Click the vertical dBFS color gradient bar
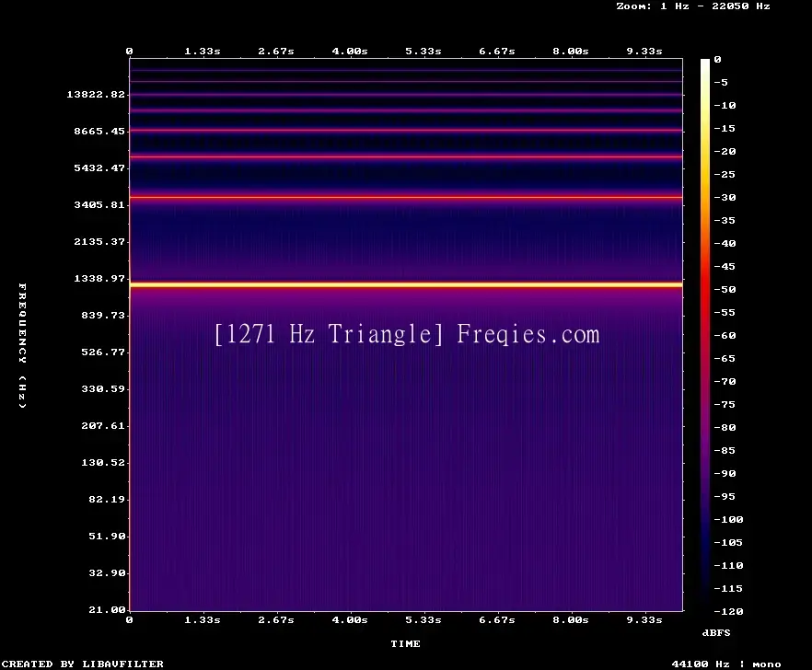 (705, 335)
